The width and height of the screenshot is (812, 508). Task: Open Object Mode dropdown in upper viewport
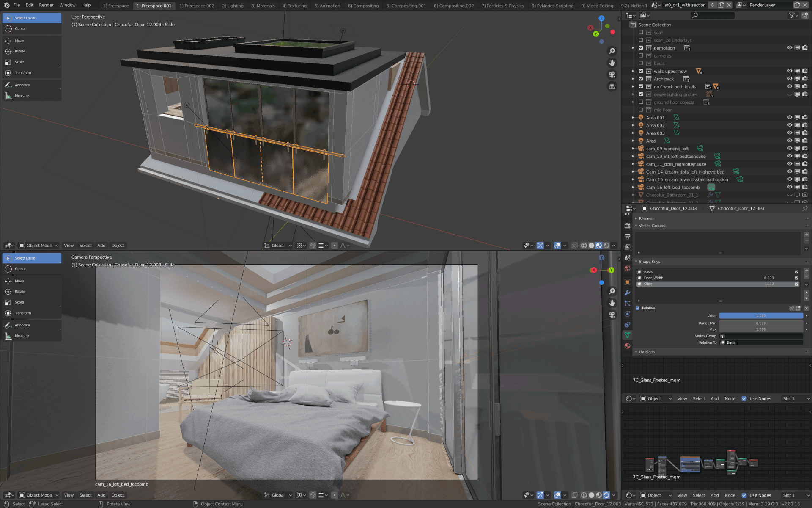point(39,246)
